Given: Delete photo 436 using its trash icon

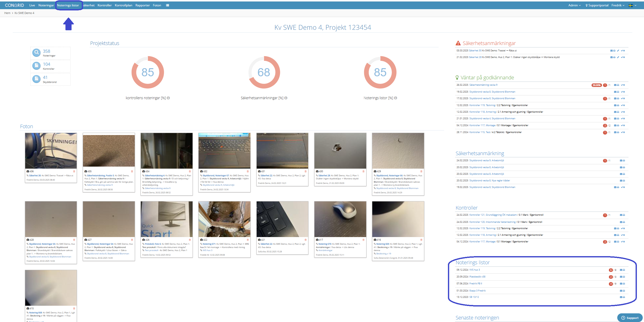Looking at the screenshot, I should click(74, 171).
